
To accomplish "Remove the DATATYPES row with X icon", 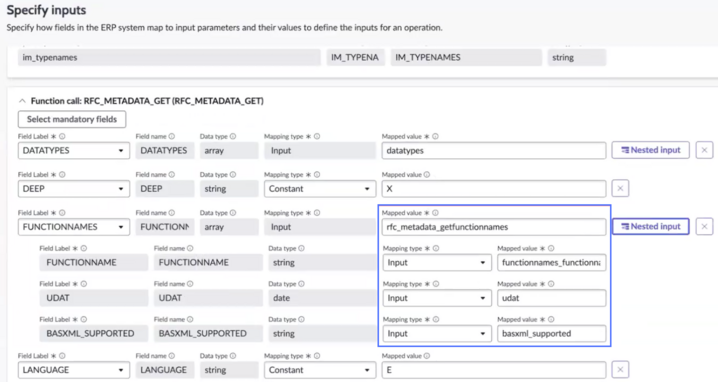I will click(704, 150).
